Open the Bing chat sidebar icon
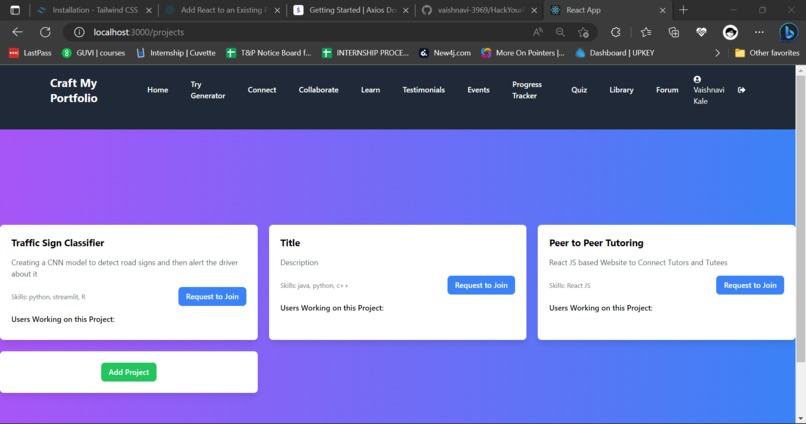 788,32
